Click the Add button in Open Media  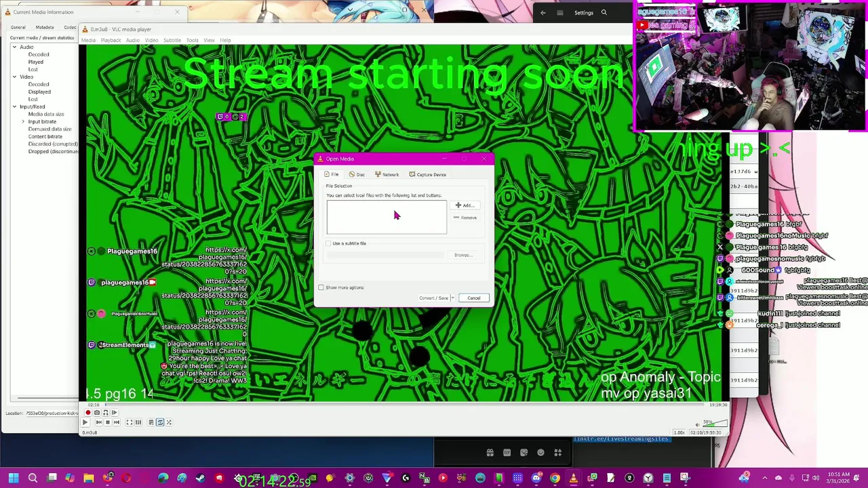click(466, 205)
